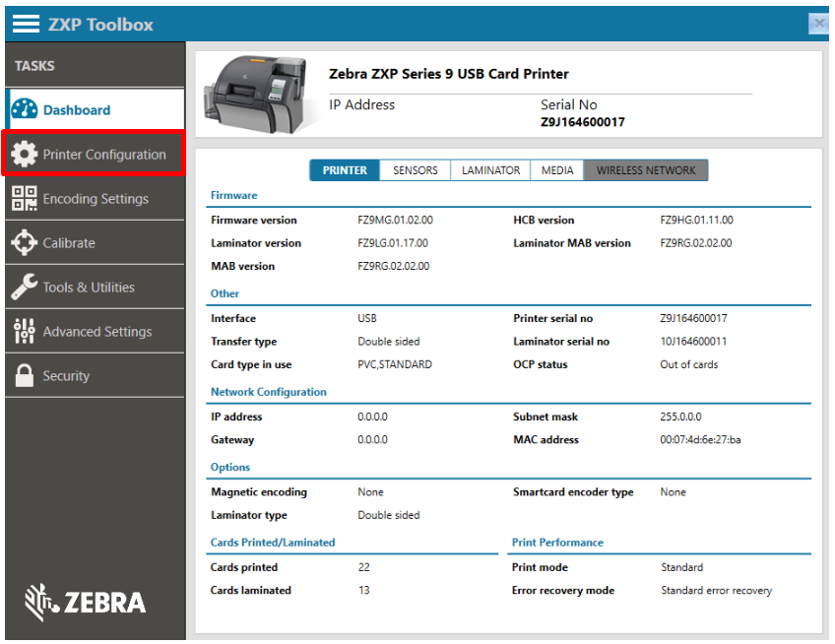The width and height of the screenshot is (835, 644).
Task: Click the Zebra logo in sidebar
Action: tap(86, 602)
